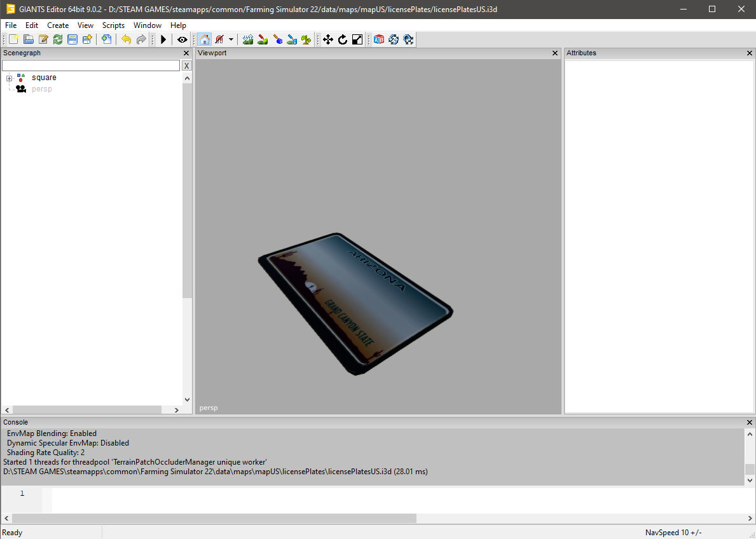This screenshot has height=539, width=756.
Task: Click the blue swirl arrows icon
Action: coord(394,39)
